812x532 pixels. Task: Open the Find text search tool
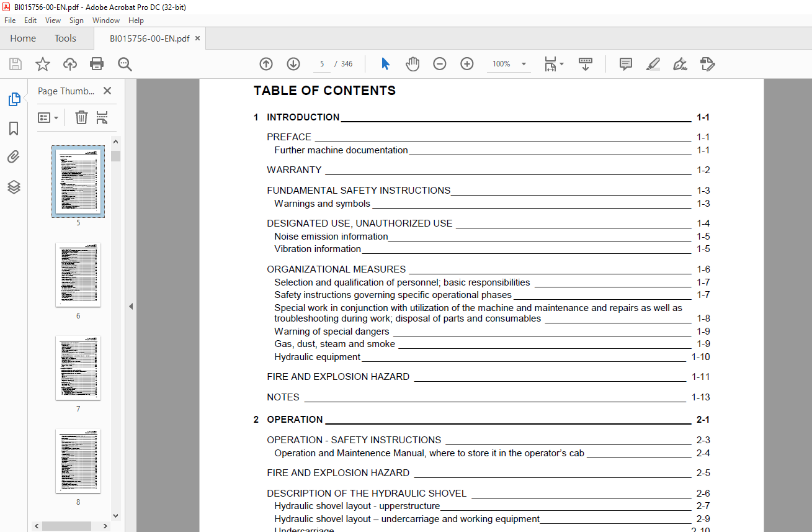(x=125, y=64)
